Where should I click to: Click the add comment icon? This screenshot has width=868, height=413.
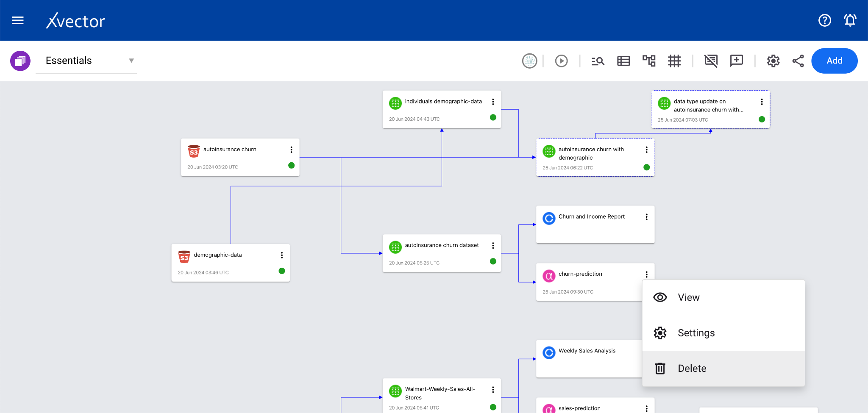click(x=737, y=61)
